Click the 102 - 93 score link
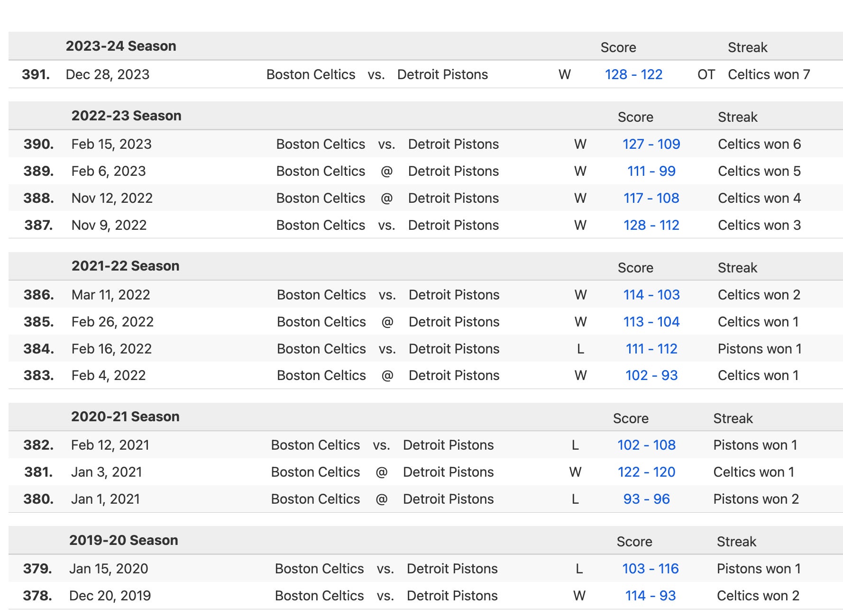The width and height of the screenshot is (843, 616). tap(651, 375)
